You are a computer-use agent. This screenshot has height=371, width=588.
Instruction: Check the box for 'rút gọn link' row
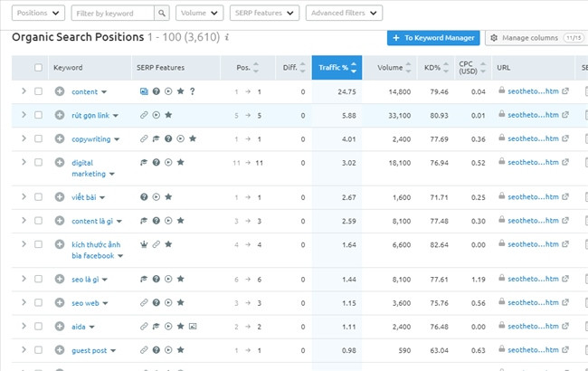point(38,115)
